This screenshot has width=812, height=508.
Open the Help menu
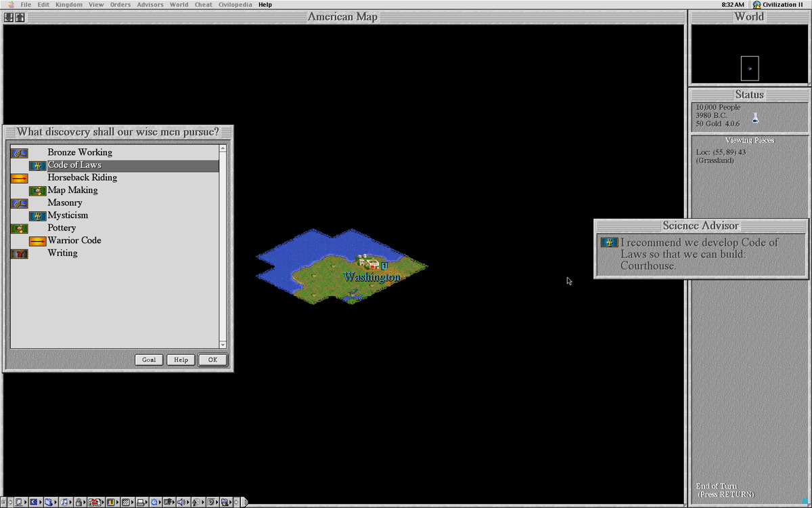[x=265, y=5]
